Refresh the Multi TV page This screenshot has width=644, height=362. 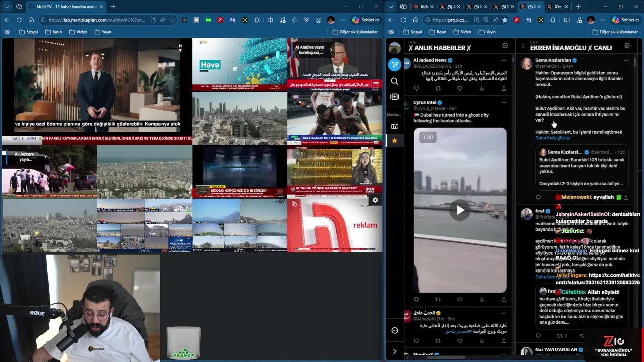19,20
